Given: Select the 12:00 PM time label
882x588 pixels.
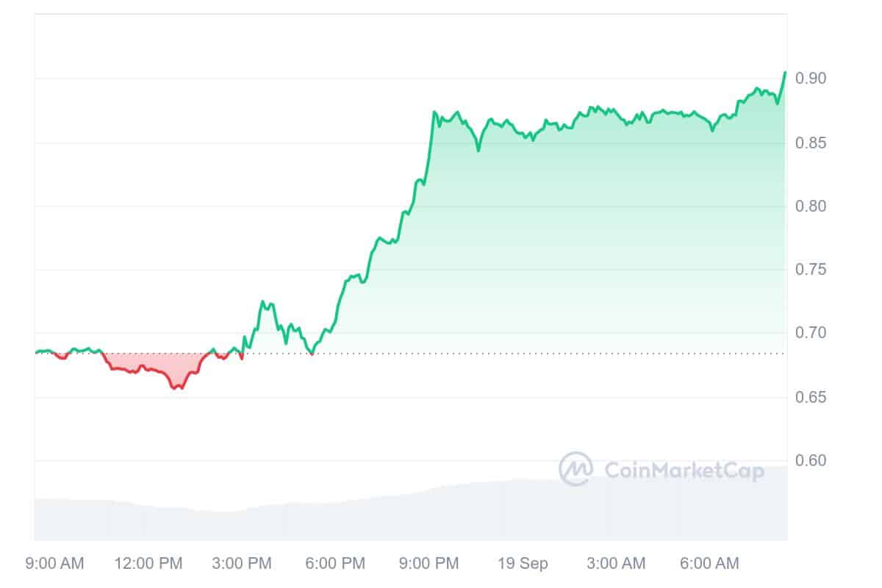Looking at the screenshot, I should click(x=148, y=564).
